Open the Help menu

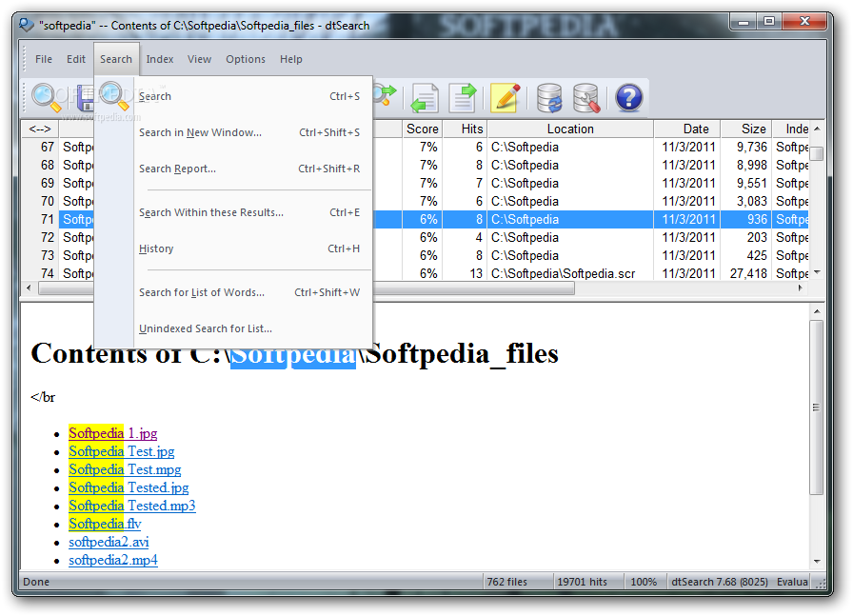point(291,59)
